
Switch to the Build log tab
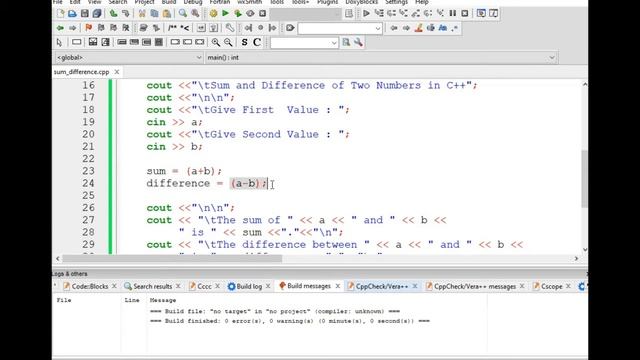click(249, 286)
